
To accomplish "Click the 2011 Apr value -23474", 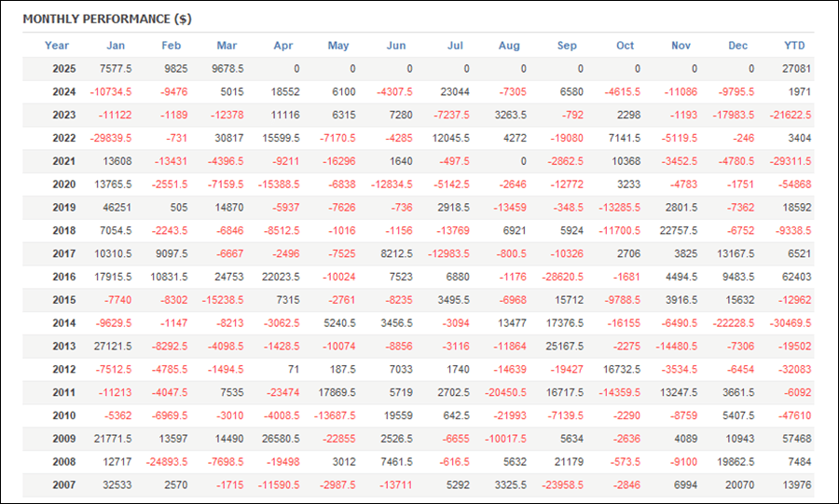I will (283, 392).
